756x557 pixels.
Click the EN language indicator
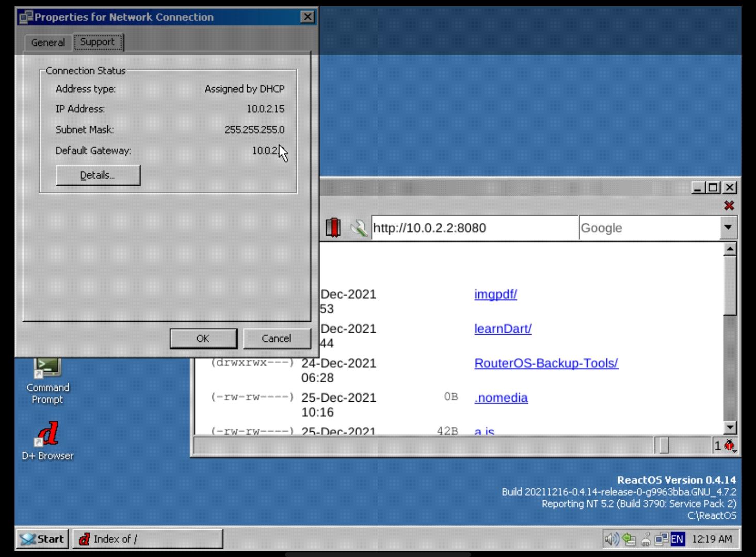point(677,539)
